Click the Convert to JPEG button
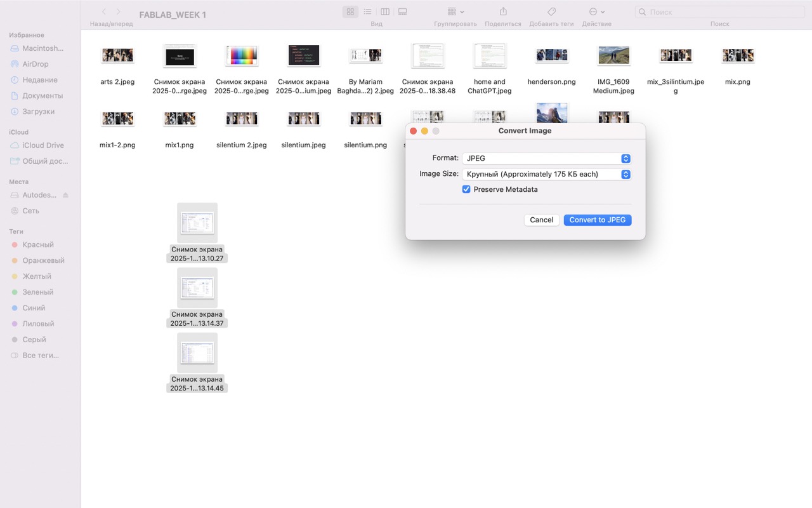This screenshot has width=812, height=508. (597, 220)
